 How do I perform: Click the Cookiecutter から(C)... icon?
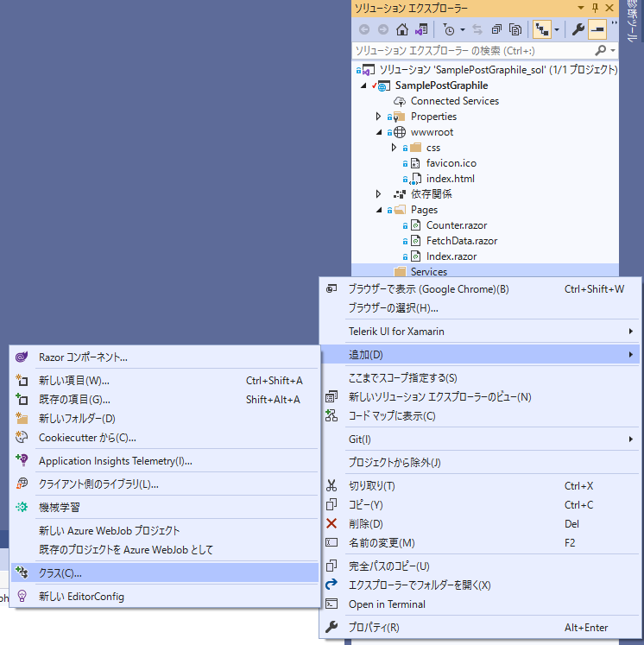22,437
